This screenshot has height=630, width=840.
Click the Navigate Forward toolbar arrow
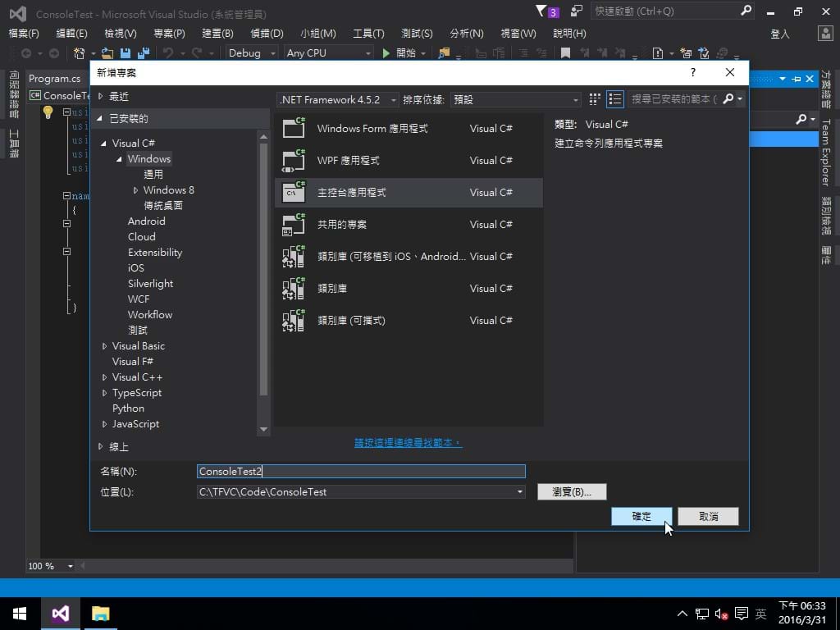[54, 53]
